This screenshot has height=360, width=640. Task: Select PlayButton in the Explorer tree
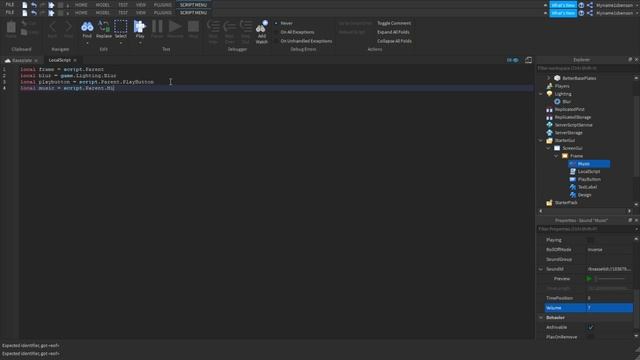pyautogui.click(x=589, y=179)
